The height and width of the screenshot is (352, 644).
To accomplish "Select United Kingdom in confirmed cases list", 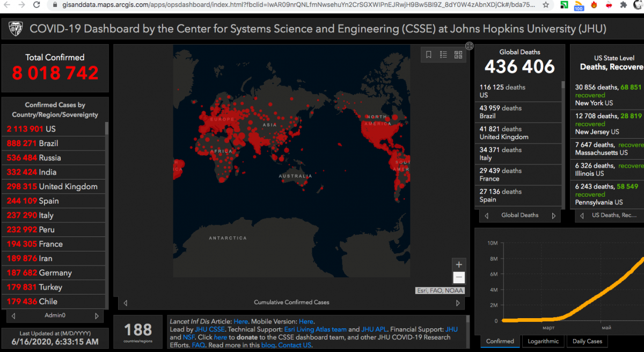I will [53, 186].
